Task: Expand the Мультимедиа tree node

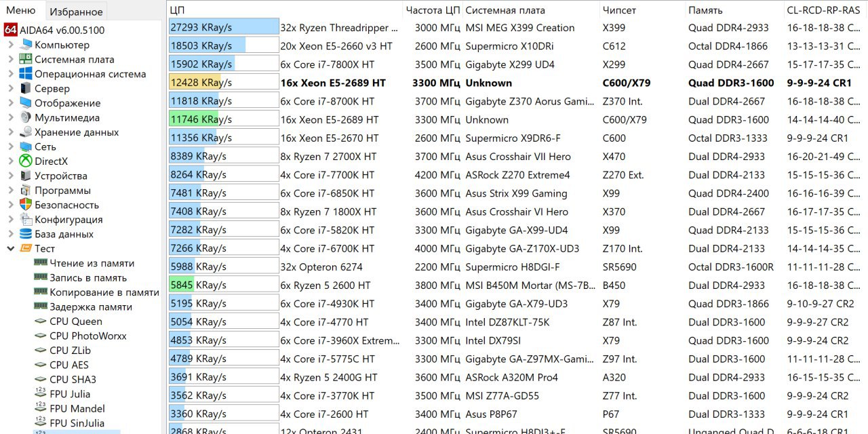Action: coord(11,118)
